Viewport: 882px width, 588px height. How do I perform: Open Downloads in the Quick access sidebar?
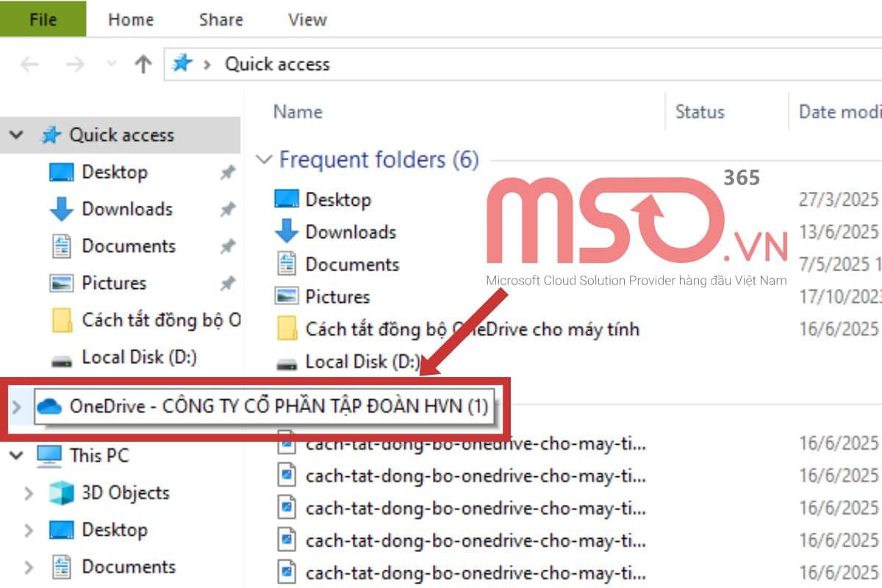click(x=127, y=209)
